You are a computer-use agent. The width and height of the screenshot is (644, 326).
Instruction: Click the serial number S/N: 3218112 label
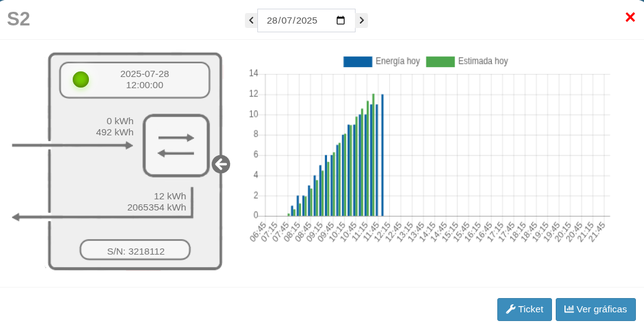(x=136, y=251)
